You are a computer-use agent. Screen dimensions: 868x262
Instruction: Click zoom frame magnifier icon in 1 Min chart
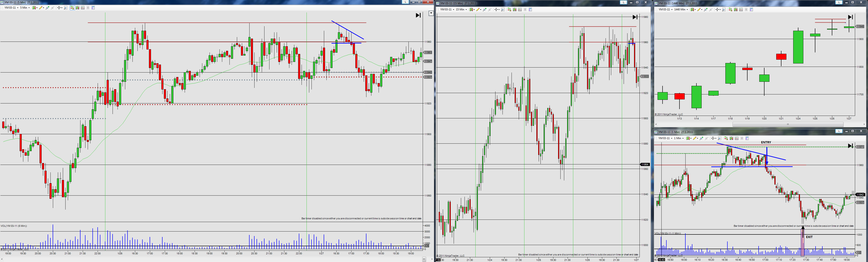click(720, 138)
